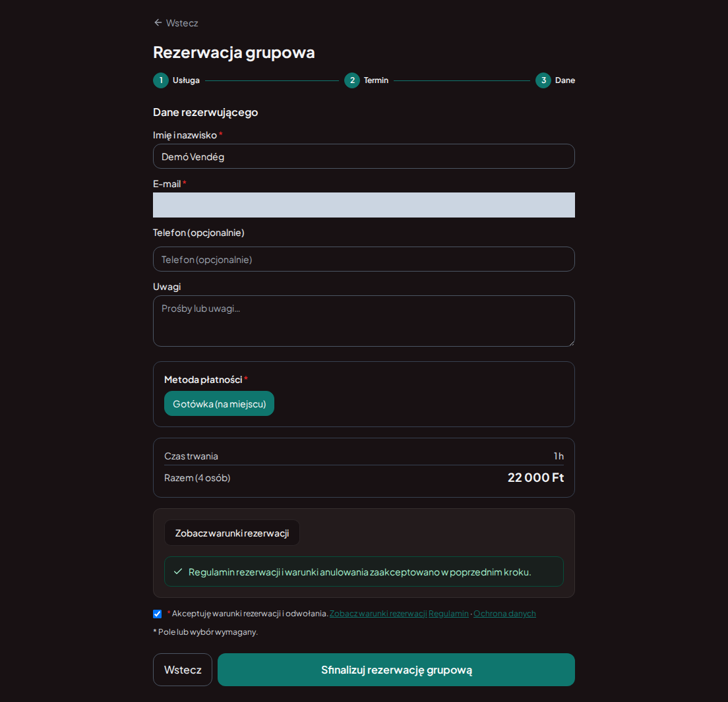This screenshot has height=702, width=728.
Task: Open the inline Zobacz warunki rezerwacji link
Action: tap(379, 614)
